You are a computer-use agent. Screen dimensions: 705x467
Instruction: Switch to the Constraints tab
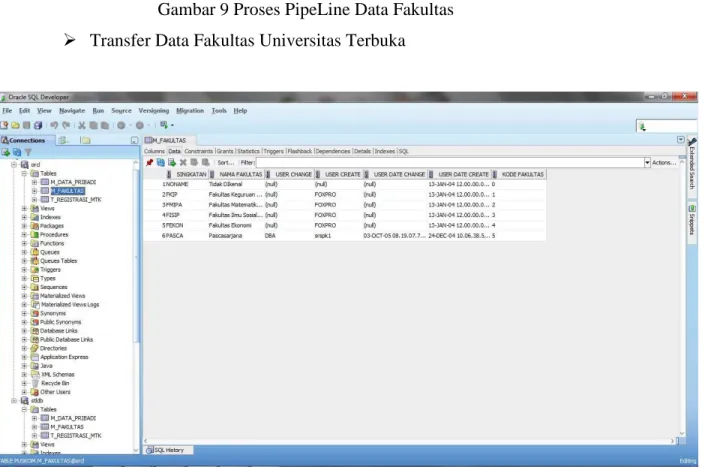coord(198,151)
